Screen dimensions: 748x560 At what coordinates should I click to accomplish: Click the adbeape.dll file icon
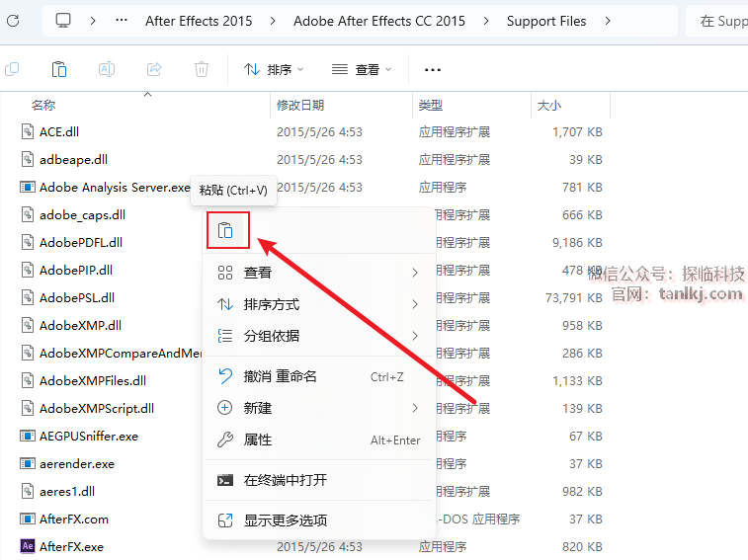click(x=28, y=159)
